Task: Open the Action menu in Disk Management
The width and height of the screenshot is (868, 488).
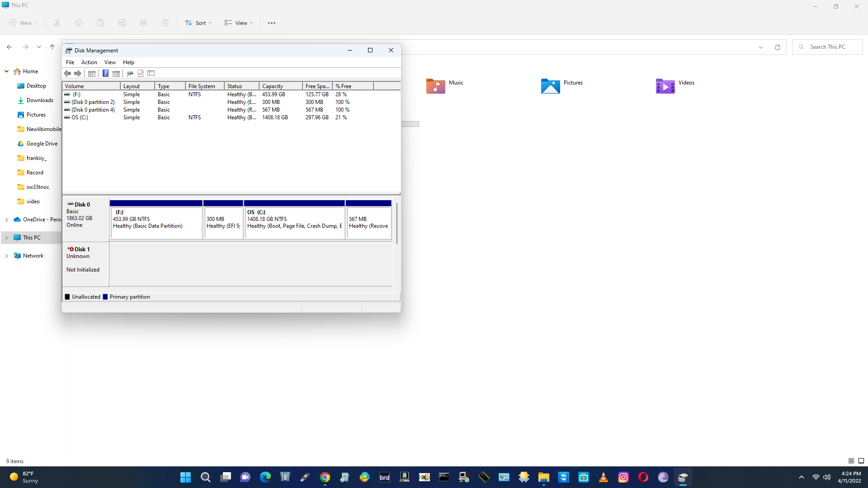Action: point(89,62)
